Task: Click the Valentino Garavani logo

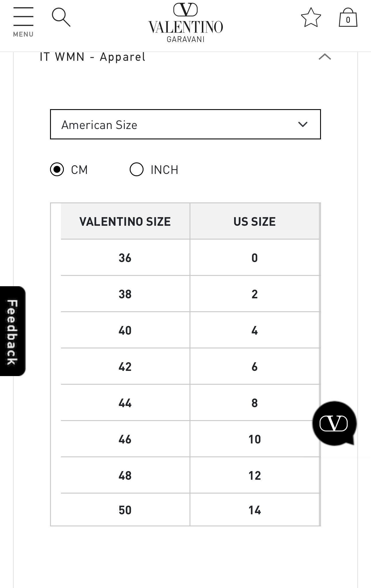Action: coord(185,23)
